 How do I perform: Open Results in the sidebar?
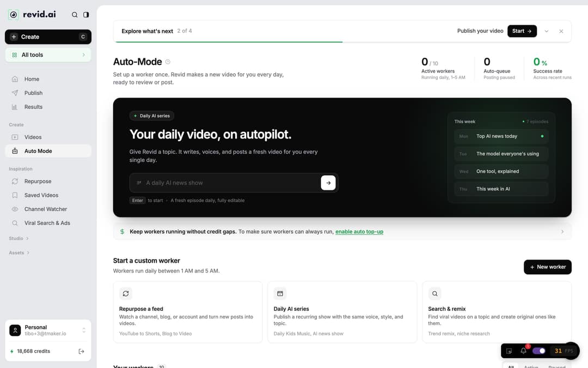pos(48,107)
